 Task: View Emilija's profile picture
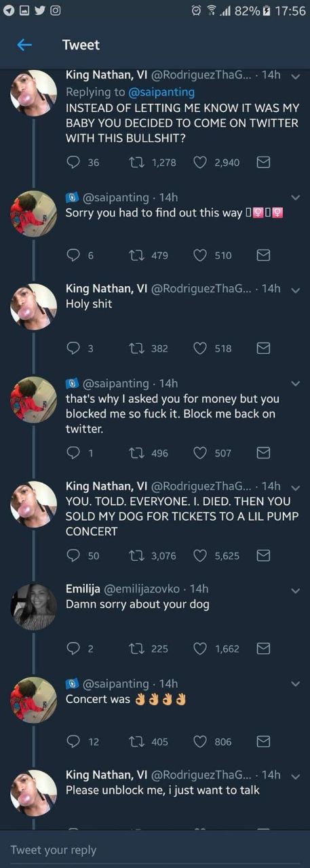[33, 606]
